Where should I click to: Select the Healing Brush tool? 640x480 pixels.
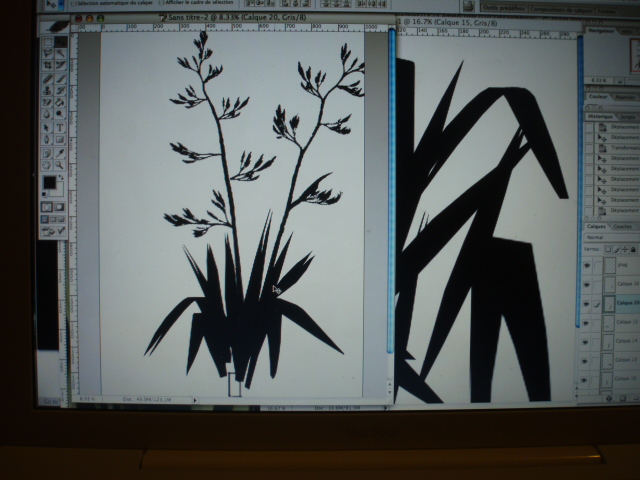tap(47, 78)
